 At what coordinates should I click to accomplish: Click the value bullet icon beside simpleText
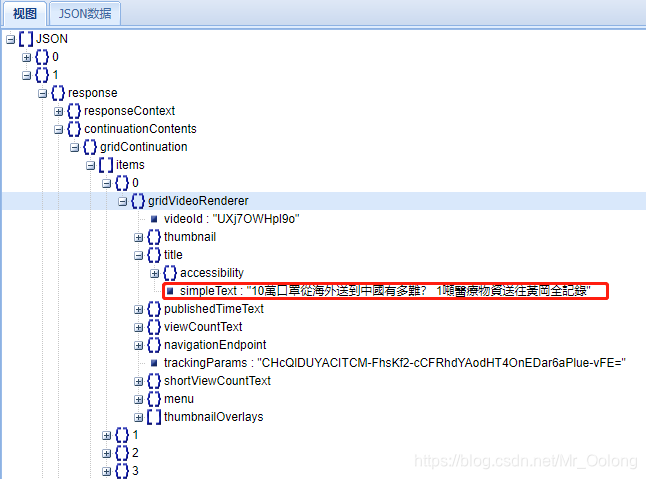point(170,291)
